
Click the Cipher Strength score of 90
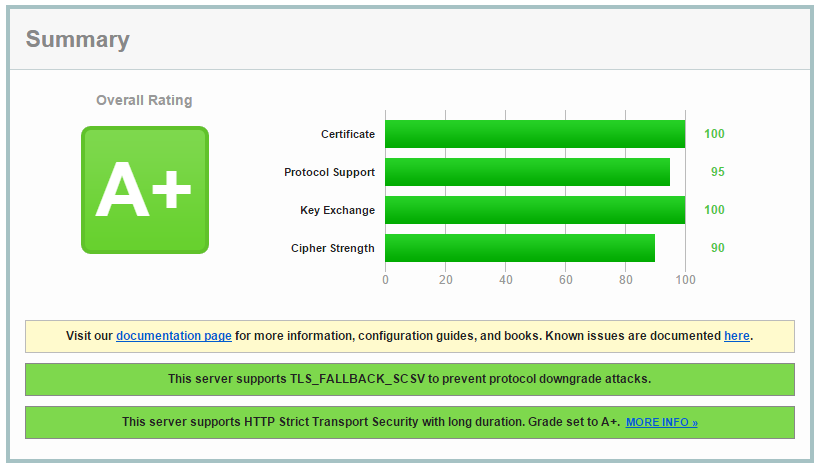(x=717, y=248)
